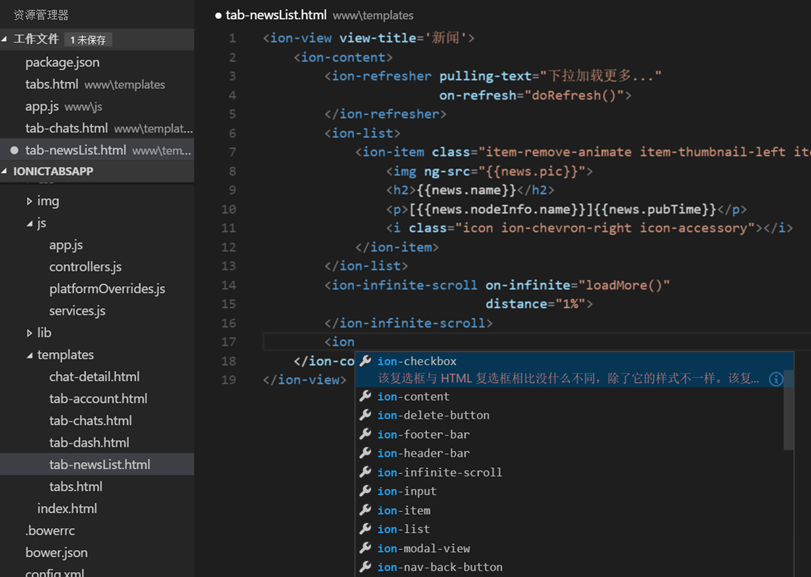This screenshot has height=577, width=811.
Task: Open tabs.html in working files
Action: [97, 84]
